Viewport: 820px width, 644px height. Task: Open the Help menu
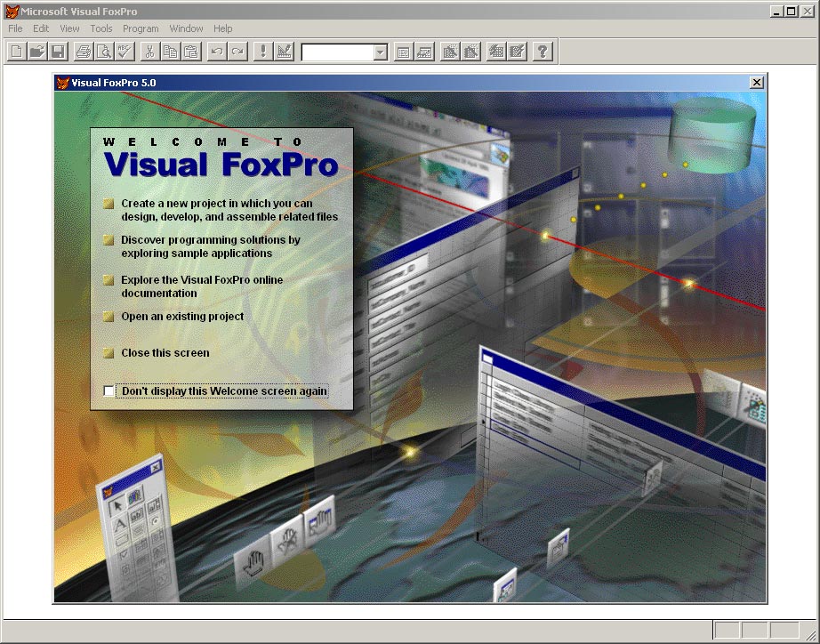tap(222, 28)
